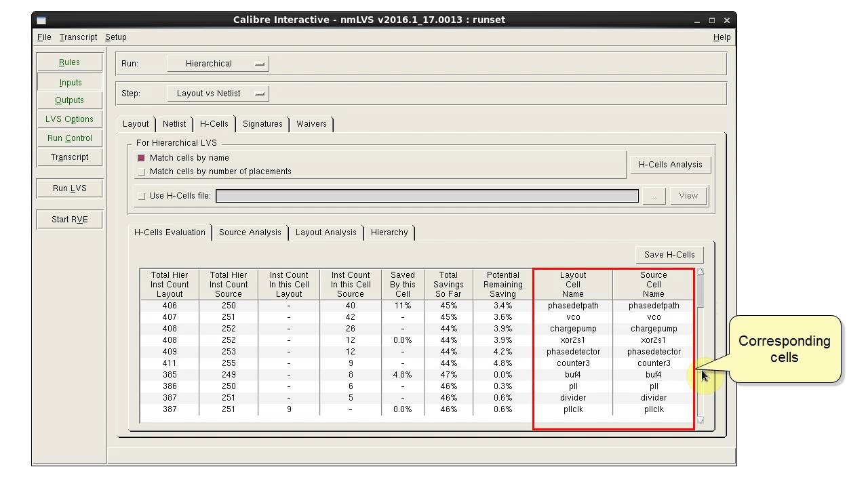Select the H-Cells Evaluation tab

170,232
